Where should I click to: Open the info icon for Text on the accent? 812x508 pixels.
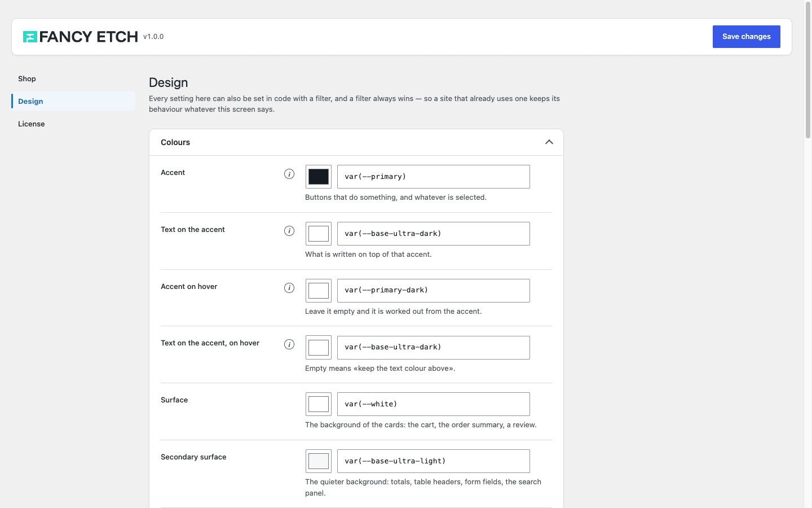click(289, 231)
